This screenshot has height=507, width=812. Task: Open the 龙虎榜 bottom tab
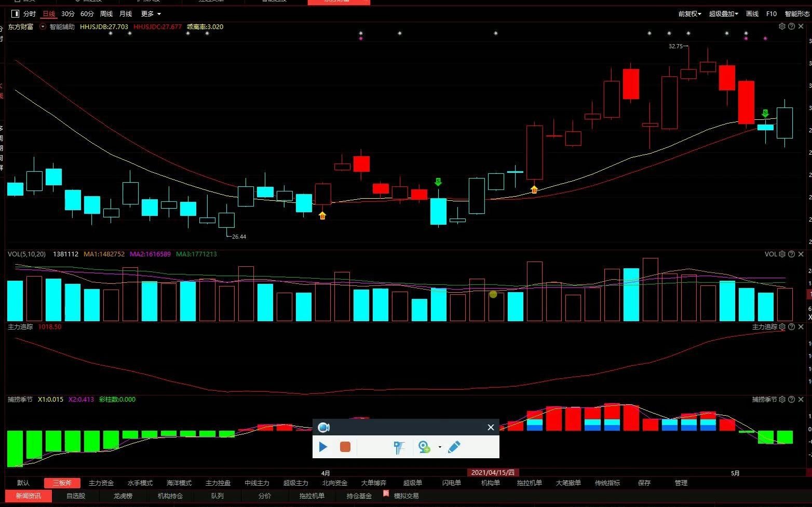pos(123,496)
